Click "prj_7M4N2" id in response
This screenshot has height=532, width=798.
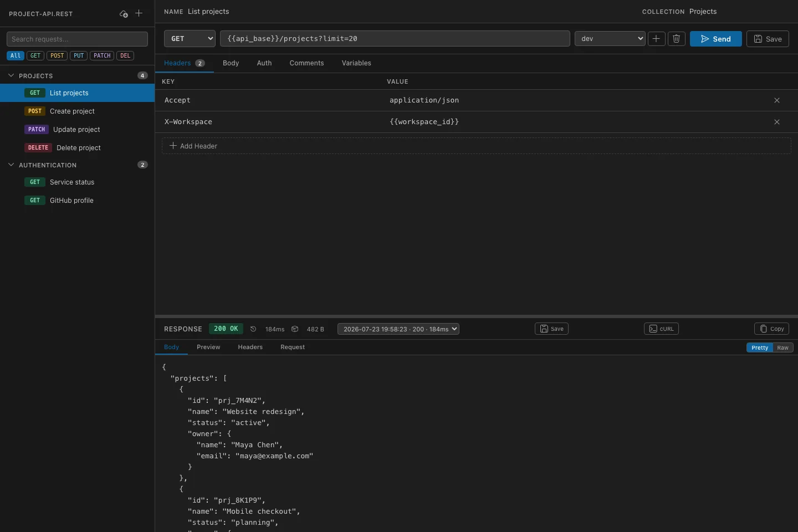[x=237, y=401]
